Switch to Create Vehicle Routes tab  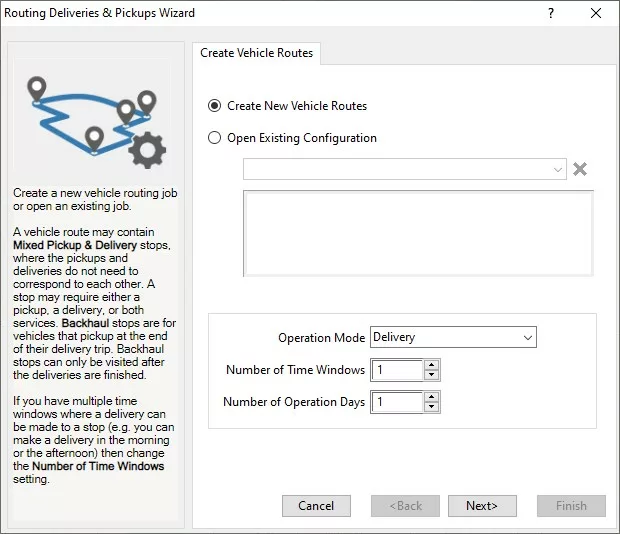click(x=256, y=53)
